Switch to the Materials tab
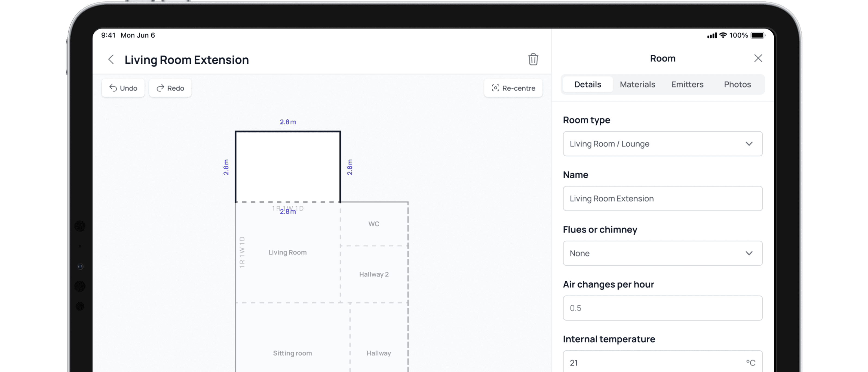Screen dimensions: 868x372 (x=637, y=85)
